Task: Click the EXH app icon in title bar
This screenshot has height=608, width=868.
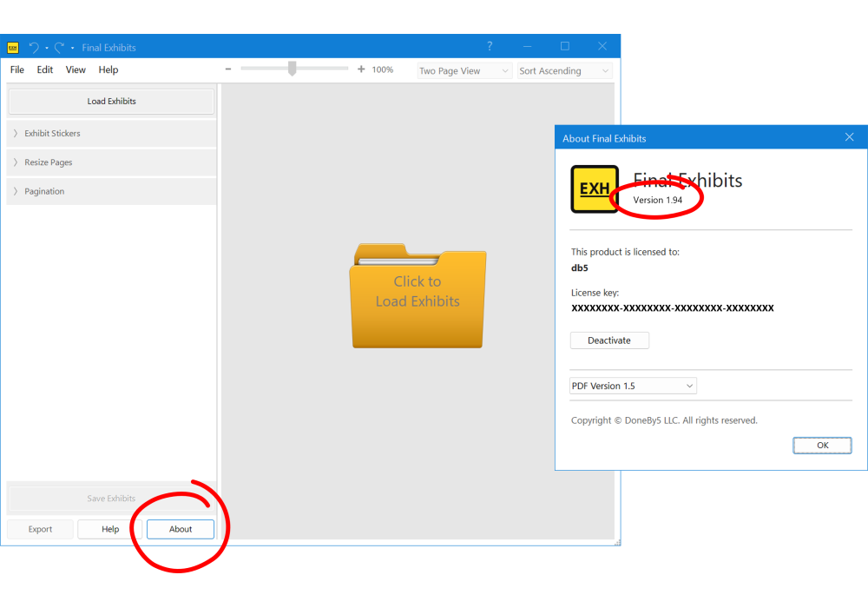Action: tap(12, 48)
